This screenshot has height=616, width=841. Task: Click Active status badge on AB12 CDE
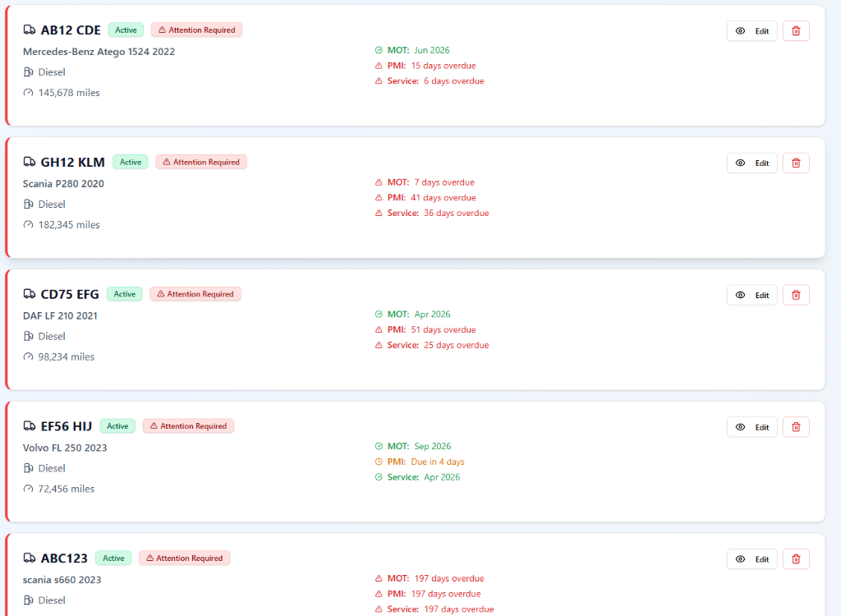pos(126,30)
